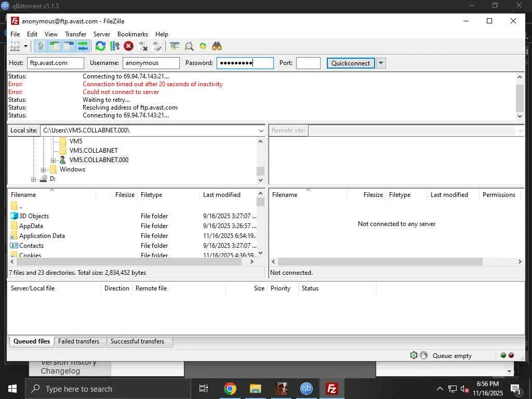Switch to Successful transfers tab

pyautogui.click(x=137, y=341)
